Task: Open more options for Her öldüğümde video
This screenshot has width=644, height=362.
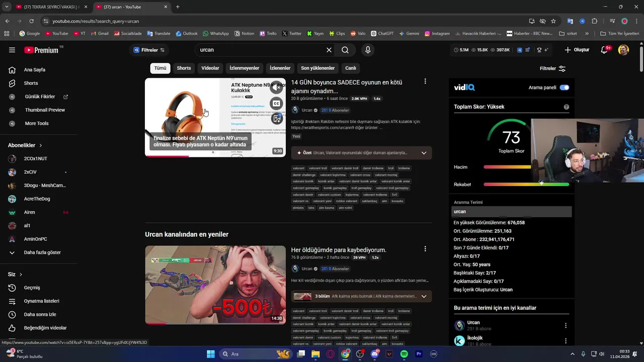Action: [425, 249]
